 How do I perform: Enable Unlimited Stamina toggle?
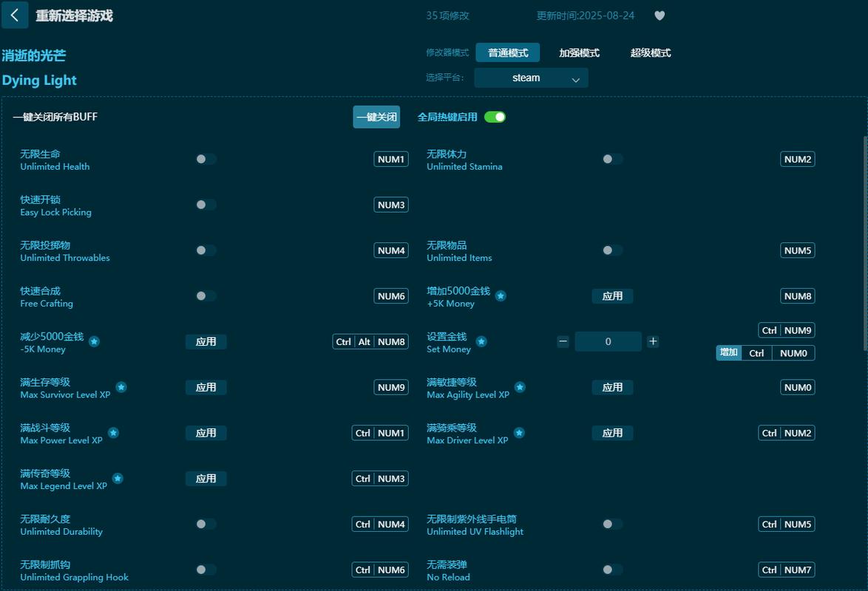tap(612, 160)
